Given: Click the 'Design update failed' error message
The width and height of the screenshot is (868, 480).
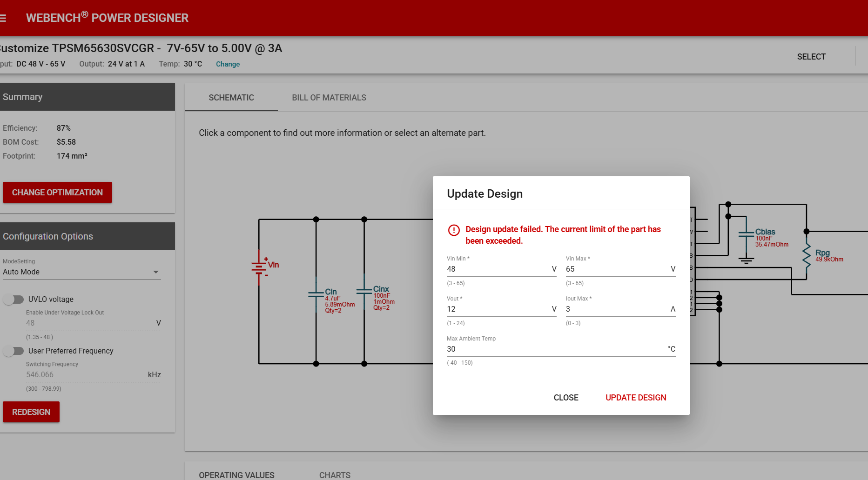Looking at the screenshot, I should point(563,235).
